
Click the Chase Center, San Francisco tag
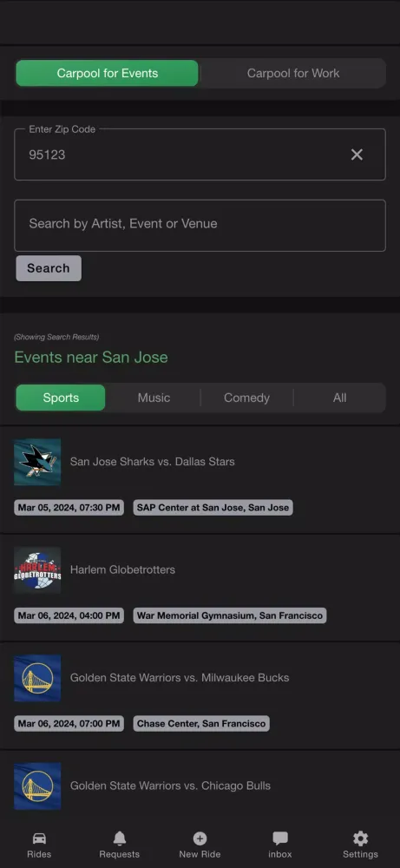(201, 724)
